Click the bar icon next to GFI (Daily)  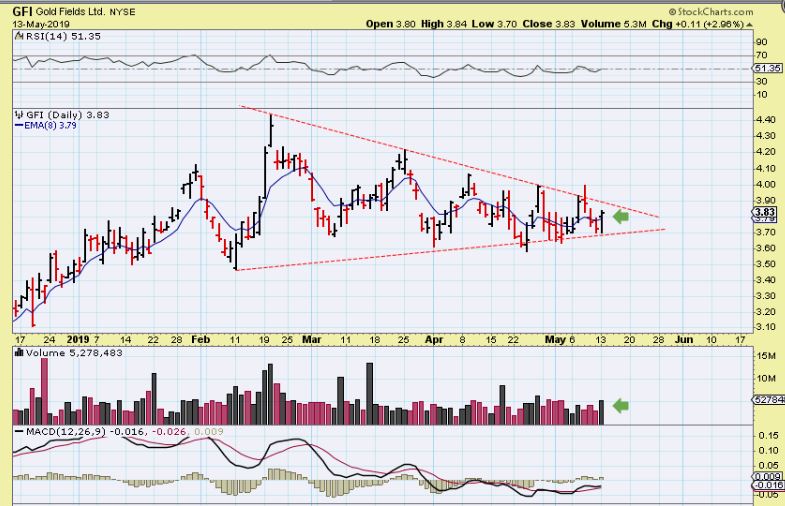(x=20, y=115)
